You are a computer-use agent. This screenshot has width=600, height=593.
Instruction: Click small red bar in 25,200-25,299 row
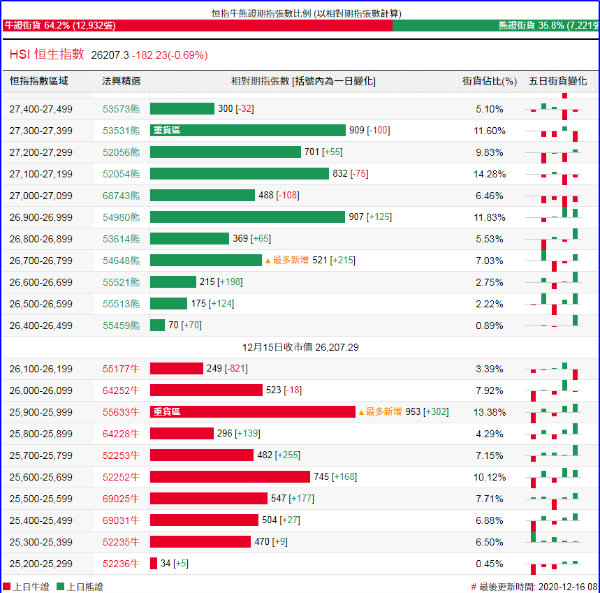153,563
